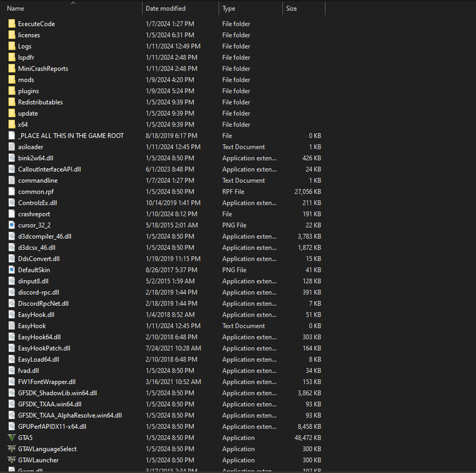Image resolution: width=476 pixels, height=473 pixels.
Task: Click the 8,458 KB size cell
Action: pos(310,426)
